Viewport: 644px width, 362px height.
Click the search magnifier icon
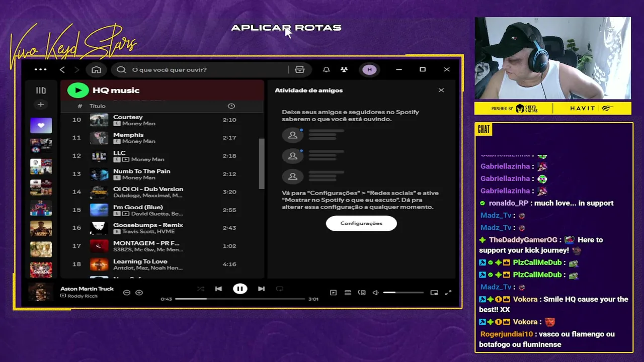(121, 69)
